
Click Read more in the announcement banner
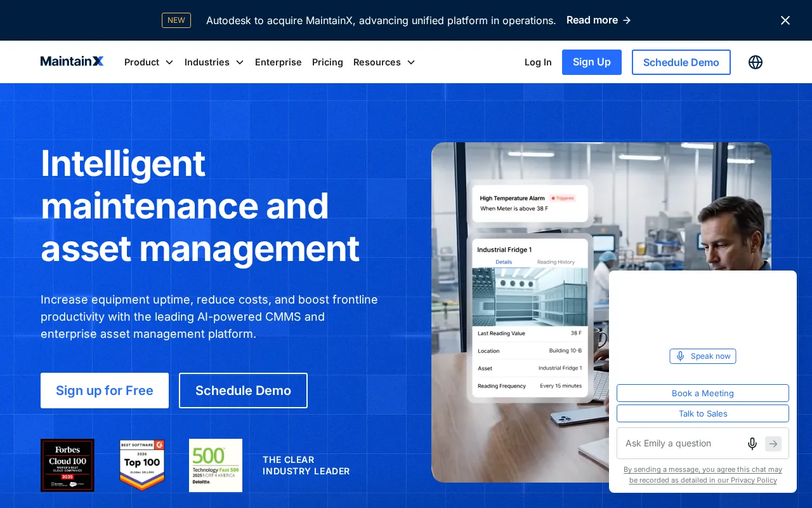599,20
